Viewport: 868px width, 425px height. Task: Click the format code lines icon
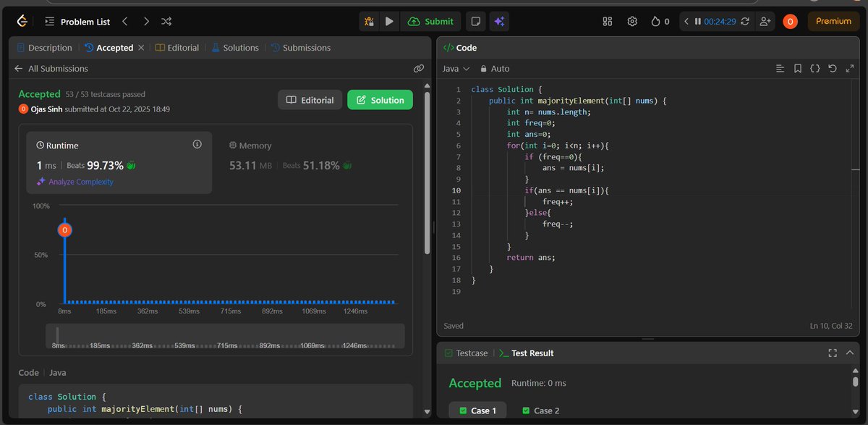(780, 69)
